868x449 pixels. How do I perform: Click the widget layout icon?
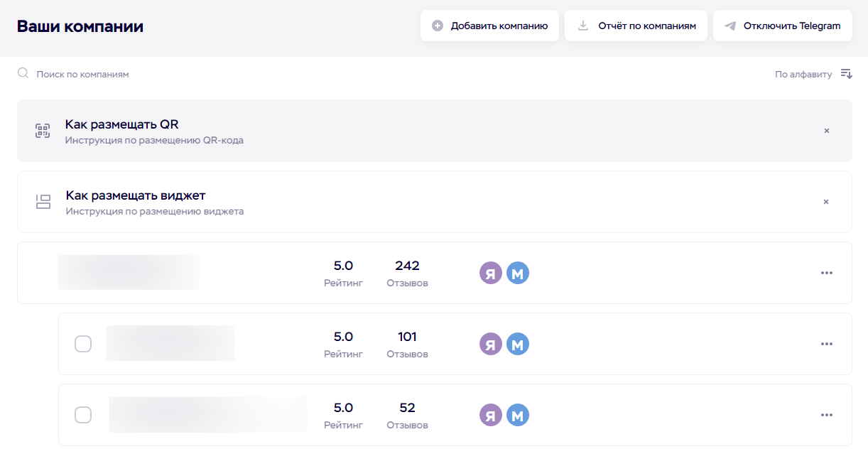[43, 202]
